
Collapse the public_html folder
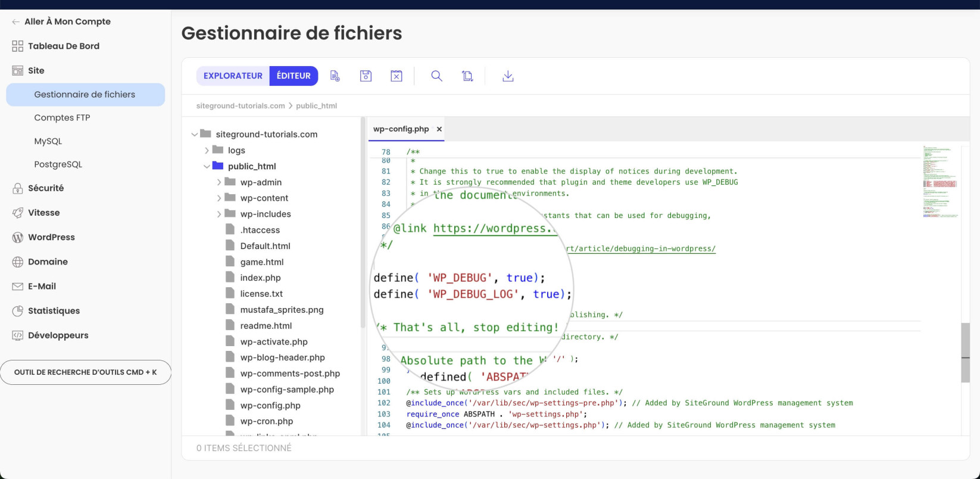(207, 167)
